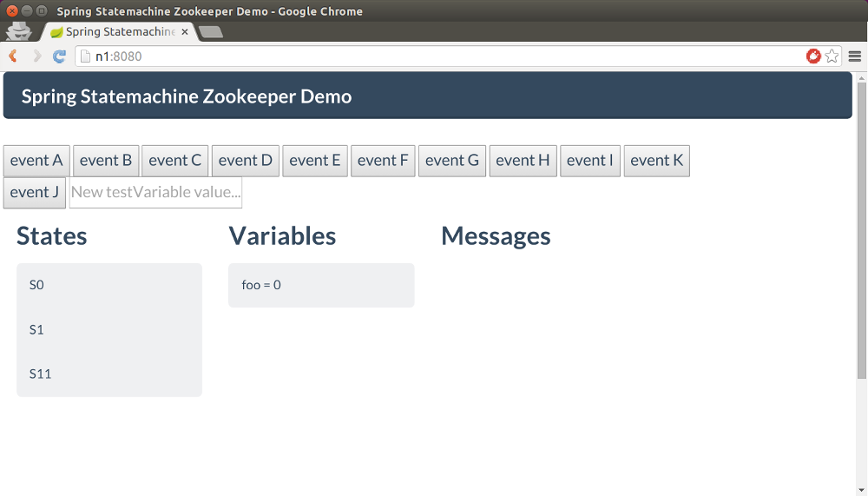Click the event J button

pos(35,193)
